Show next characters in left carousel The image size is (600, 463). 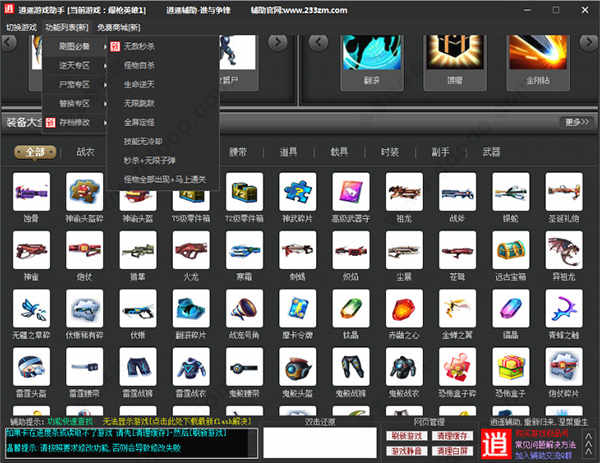278,42
